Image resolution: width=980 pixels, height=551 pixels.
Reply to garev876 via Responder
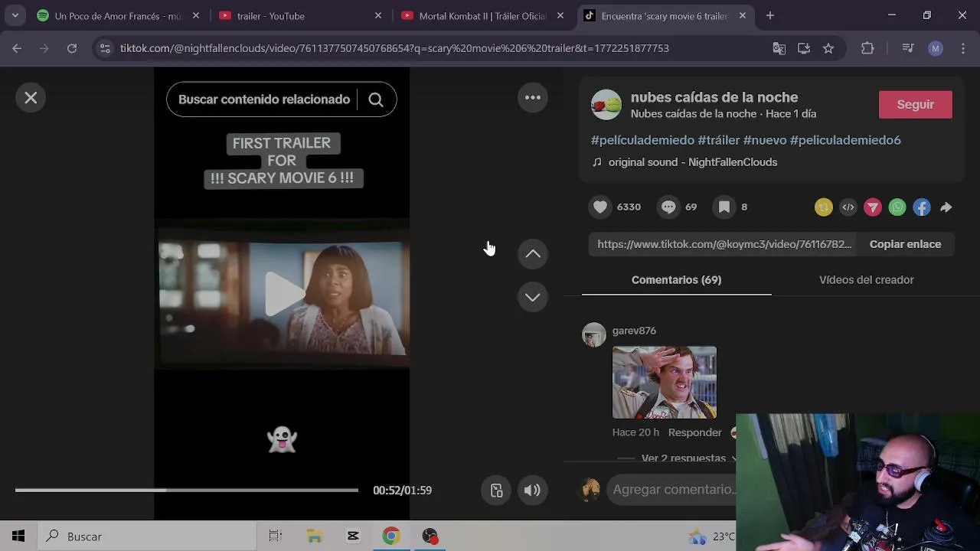694,432
